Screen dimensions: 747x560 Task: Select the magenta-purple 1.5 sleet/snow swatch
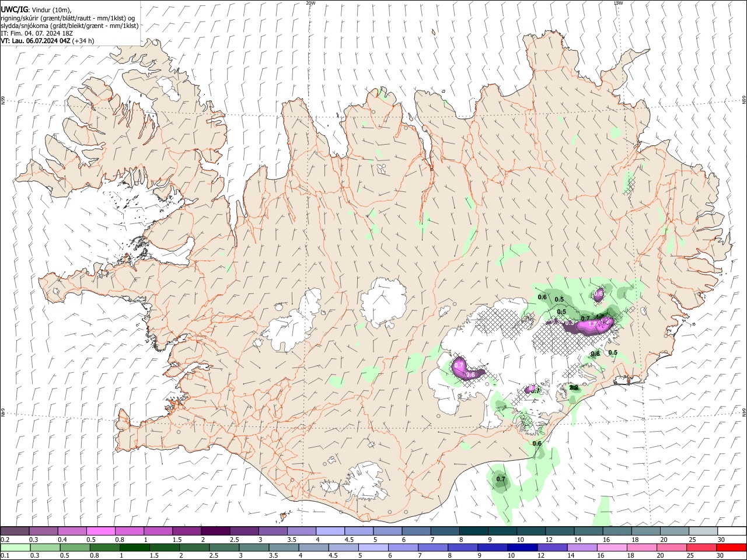[x=186, y=531]
